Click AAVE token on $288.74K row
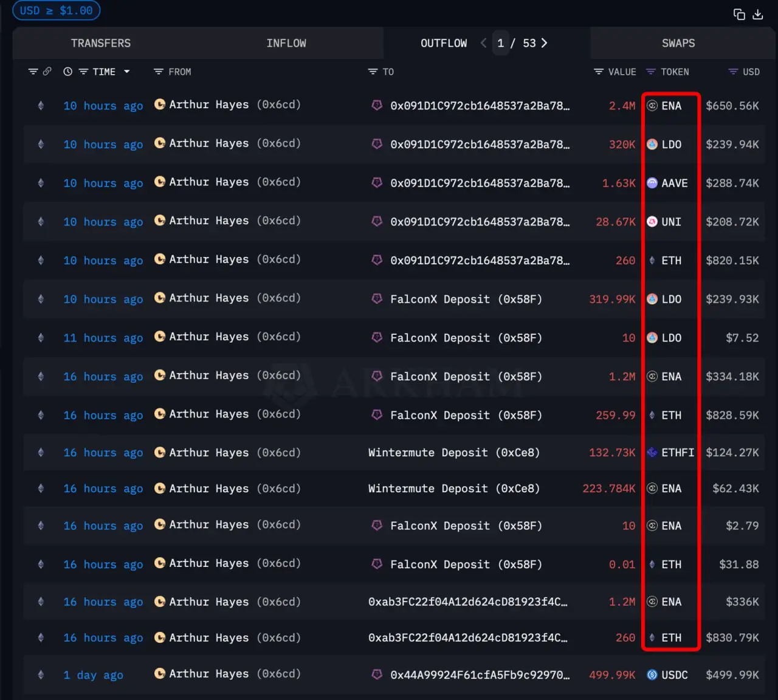 tap(667, 183)
